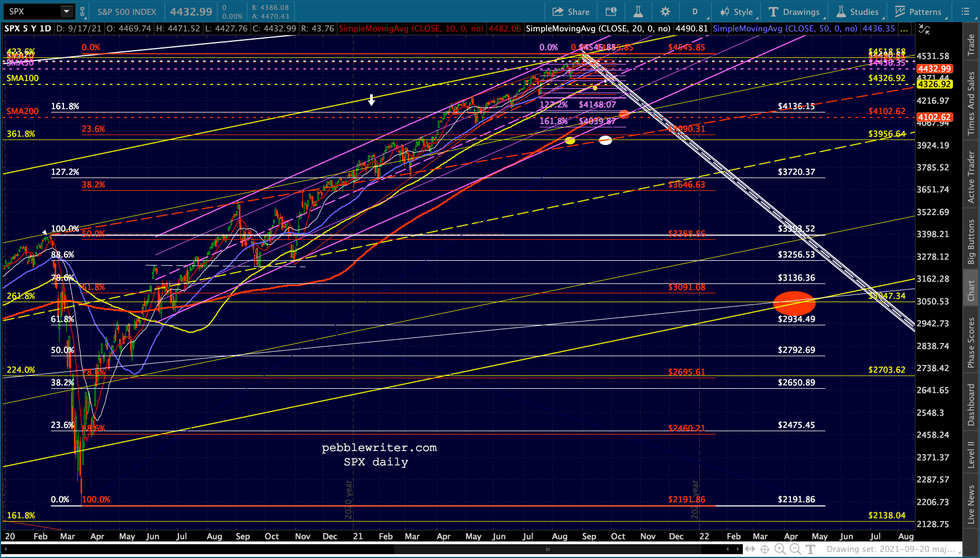
Task: Open the Big Buttons side tab
Action: pyautogui.click(x=971, y=242)
